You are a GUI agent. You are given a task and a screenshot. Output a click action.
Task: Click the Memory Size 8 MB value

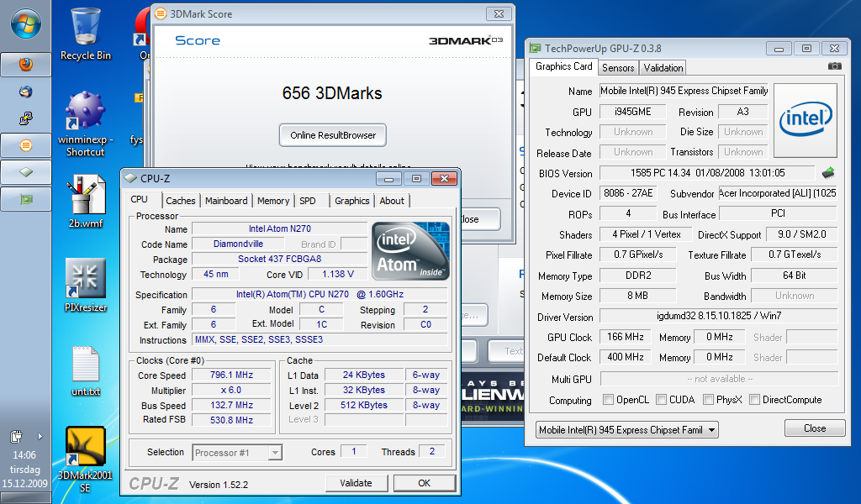pyautogui.click(x=637, y=296)
